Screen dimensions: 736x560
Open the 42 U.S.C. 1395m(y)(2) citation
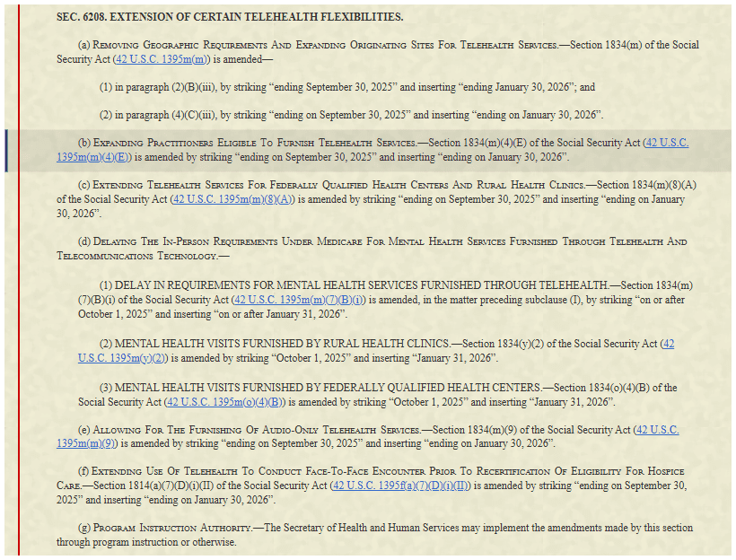tap(122, 357)
